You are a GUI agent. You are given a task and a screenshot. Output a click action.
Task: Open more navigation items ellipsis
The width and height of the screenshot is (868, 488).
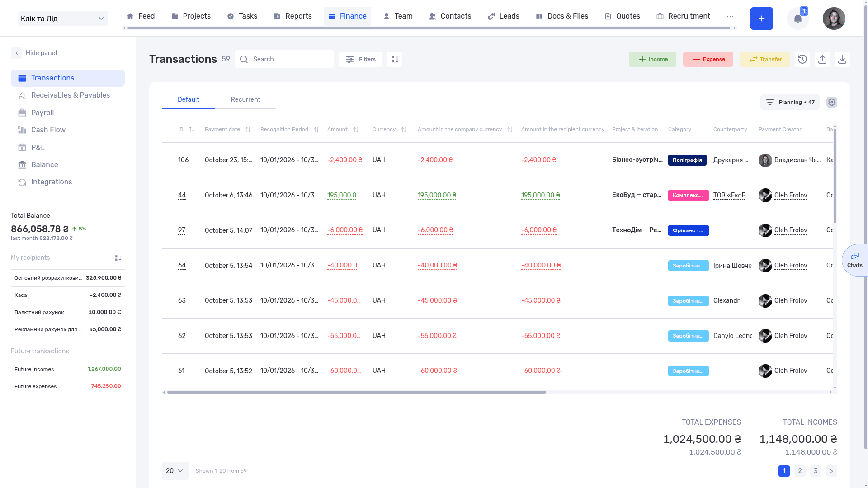click(x=730, y=16)
